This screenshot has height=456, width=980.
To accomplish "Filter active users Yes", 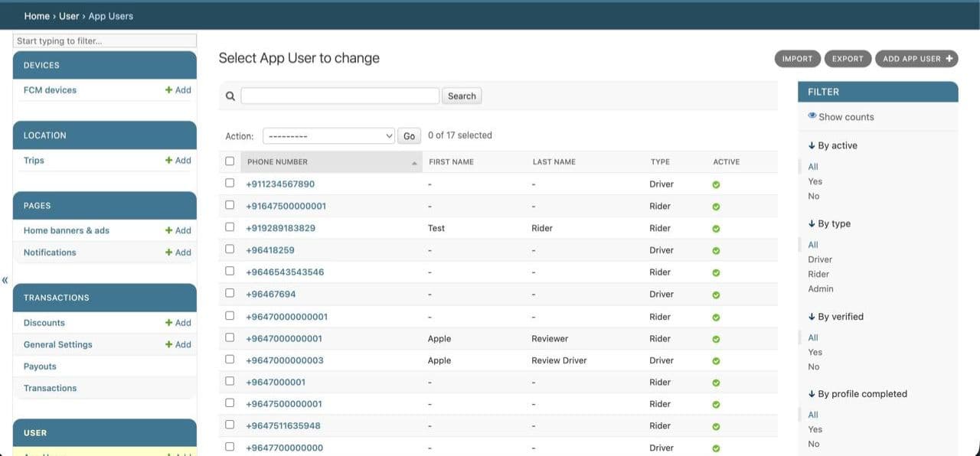I will pyautogui.click(x=815, y=181).
